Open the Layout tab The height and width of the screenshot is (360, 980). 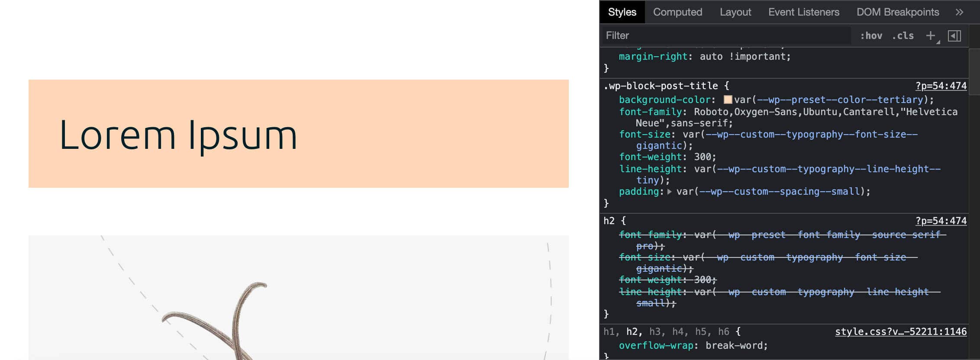735,12
